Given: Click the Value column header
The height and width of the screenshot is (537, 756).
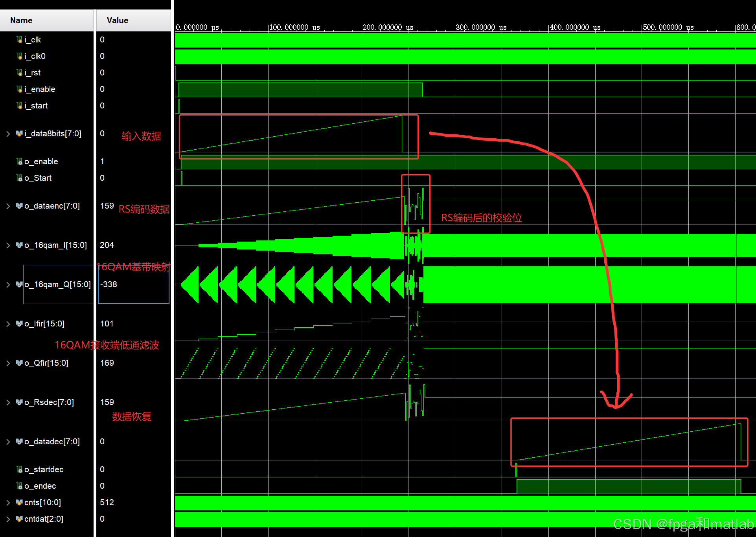Looking at the screenshot, I should 118,20.
